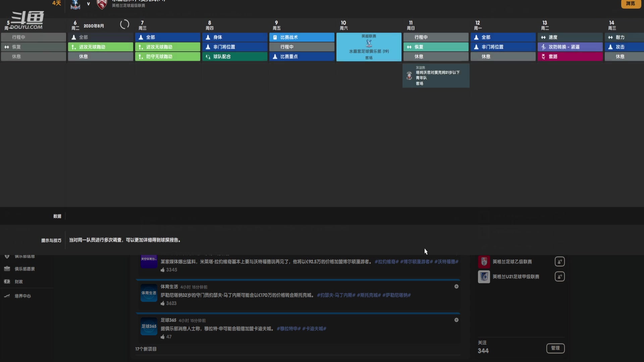Click the away club badge in the top bar
This screenshot has width=644, height=362.
(102, 4)
